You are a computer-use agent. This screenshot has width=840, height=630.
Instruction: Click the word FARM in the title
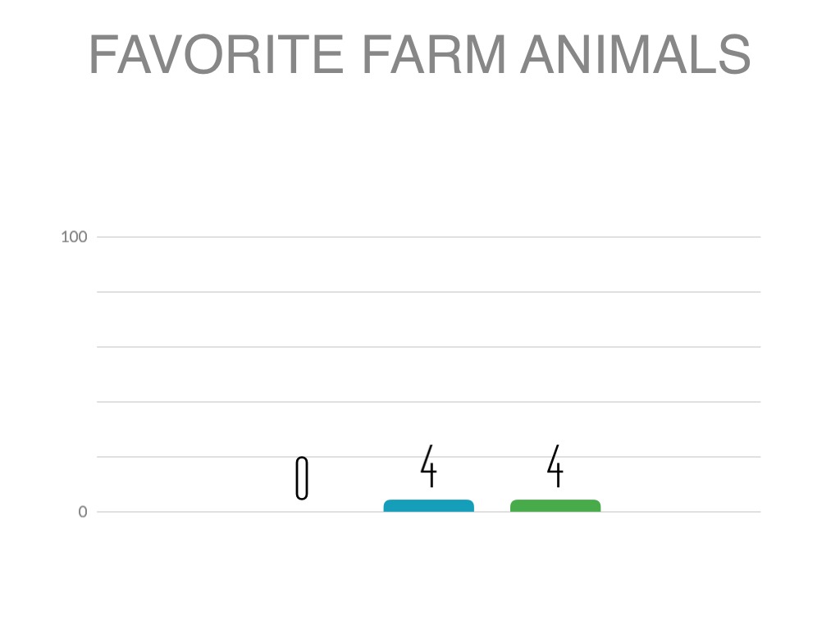pyautogui.click(x=434, y=55)
